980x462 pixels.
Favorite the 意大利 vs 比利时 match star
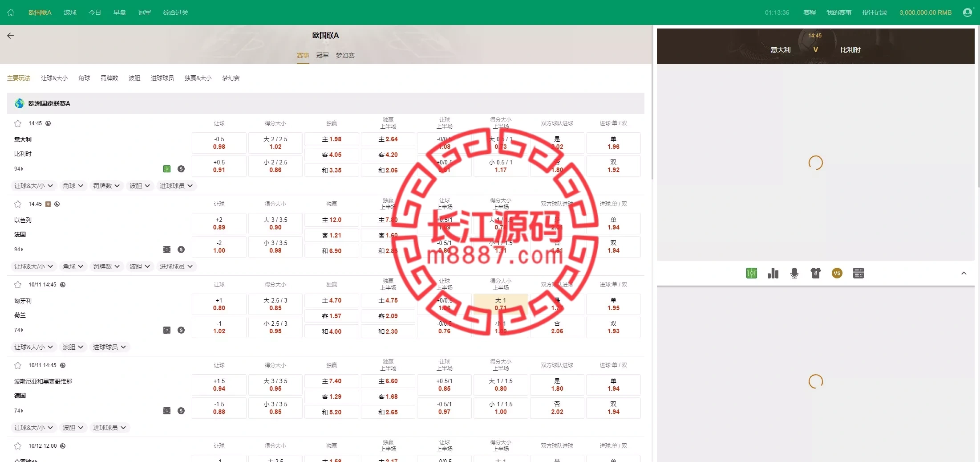[x=18, y=123]
